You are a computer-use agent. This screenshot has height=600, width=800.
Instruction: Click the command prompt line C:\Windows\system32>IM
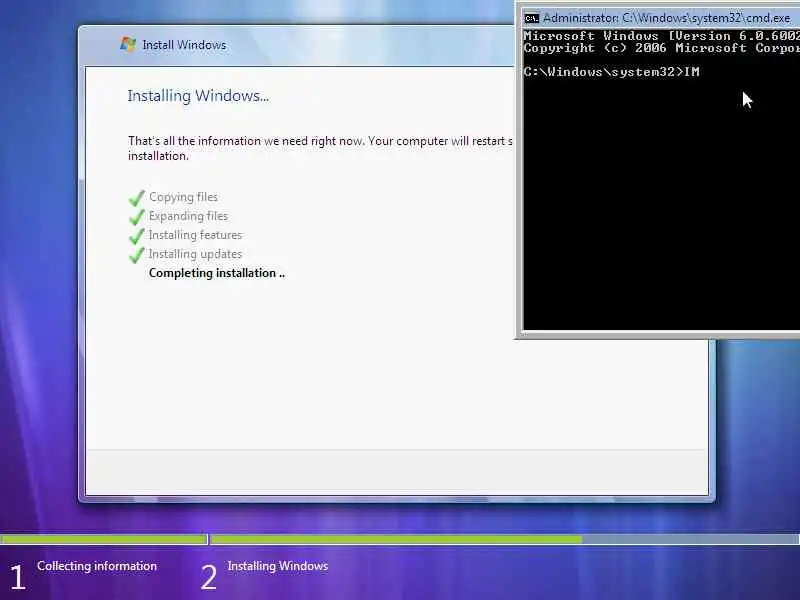(611, 72)
